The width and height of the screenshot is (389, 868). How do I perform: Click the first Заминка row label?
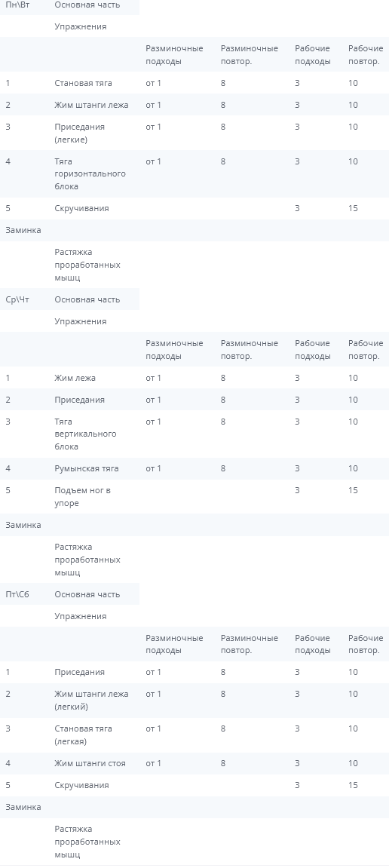coord(23,230)
